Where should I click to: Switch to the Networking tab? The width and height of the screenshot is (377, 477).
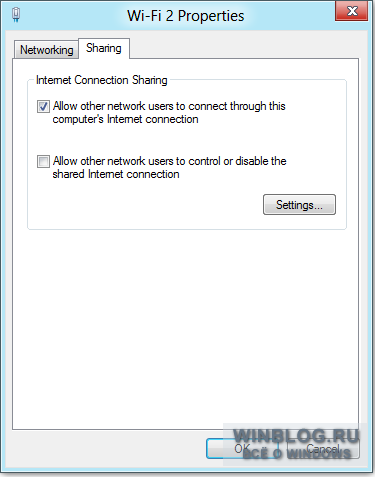click(46, 50)
